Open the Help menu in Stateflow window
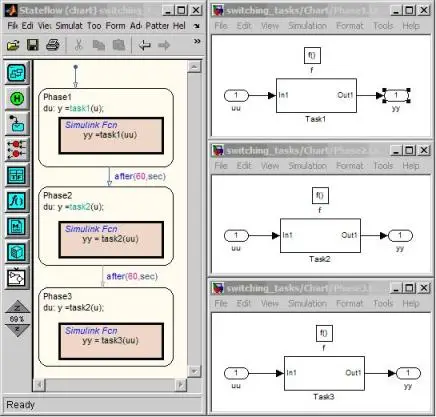Image resolution: width=436 pixels, height=417 pixels. click(179, 26)
